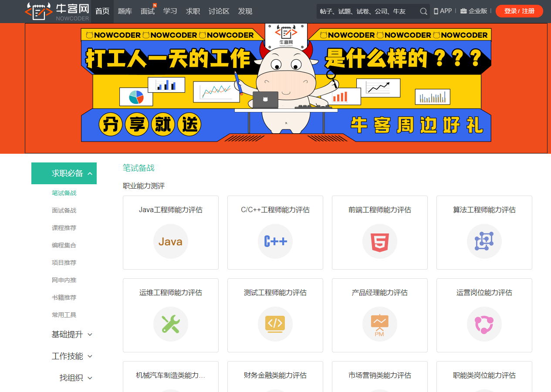
Task: Click the 打工人 promotional banner
Action: (x=286, y=88)
